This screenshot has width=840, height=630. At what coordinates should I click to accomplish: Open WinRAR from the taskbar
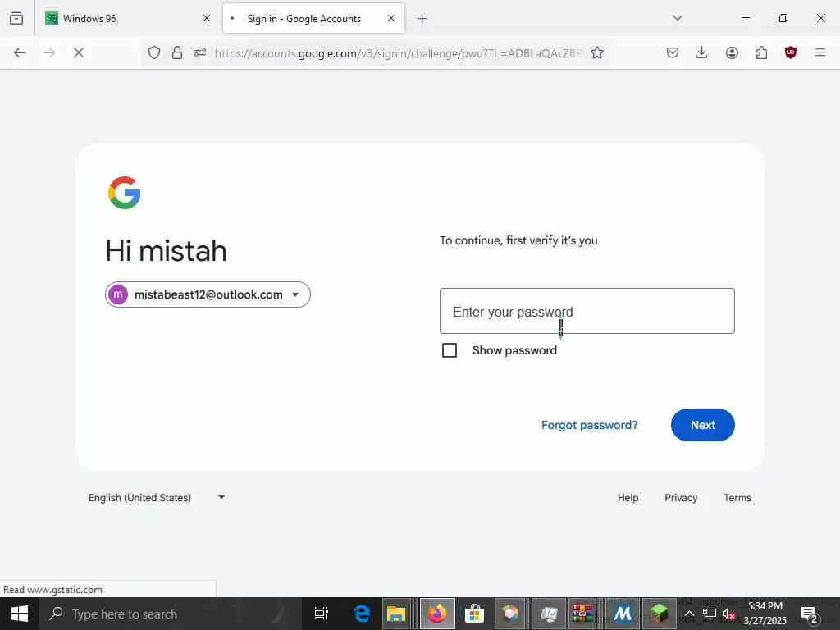582,614
